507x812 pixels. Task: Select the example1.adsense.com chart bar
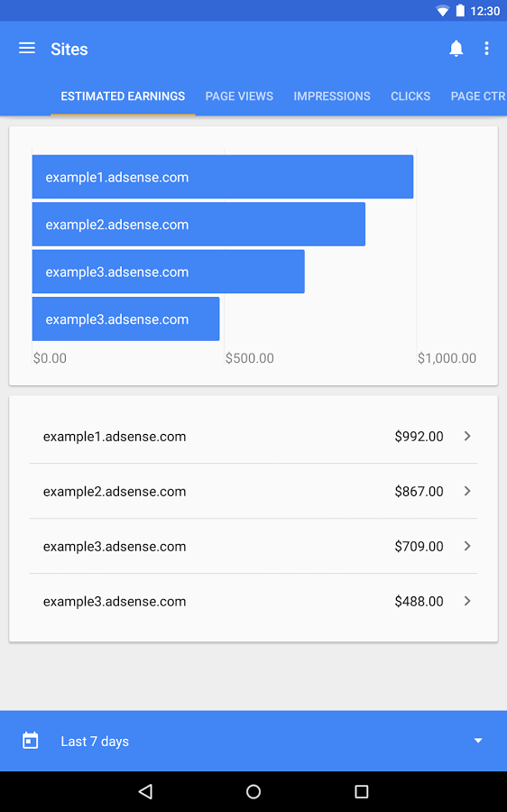[x=223, y=177]
